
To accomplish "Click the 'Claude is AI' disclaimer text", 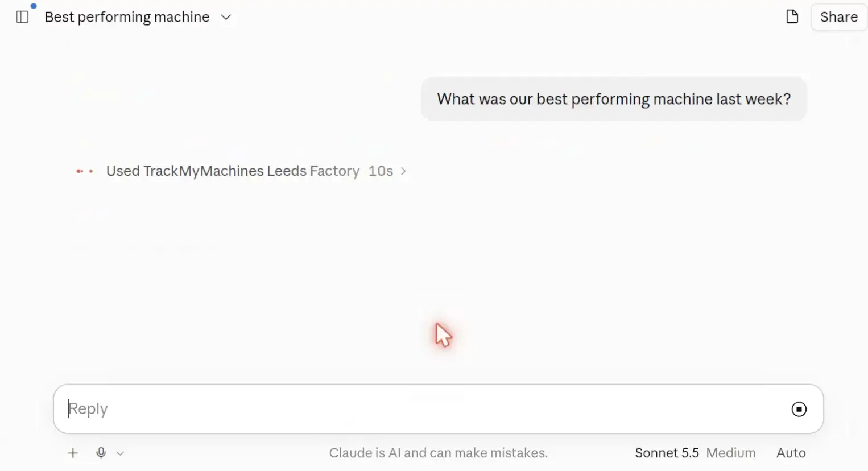I will (438, 453).
